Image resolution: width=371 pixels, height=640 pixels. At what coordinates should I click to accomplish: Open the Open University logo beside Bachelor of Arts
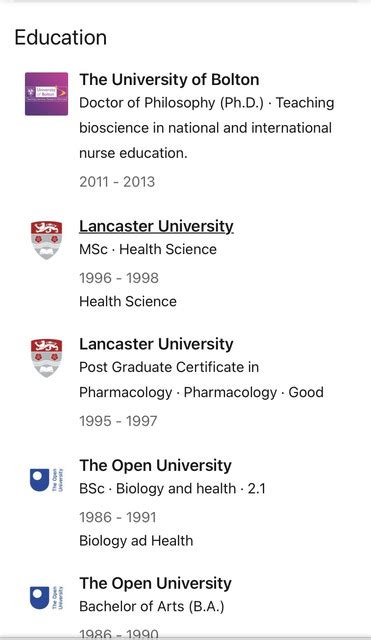coord(47,598)
